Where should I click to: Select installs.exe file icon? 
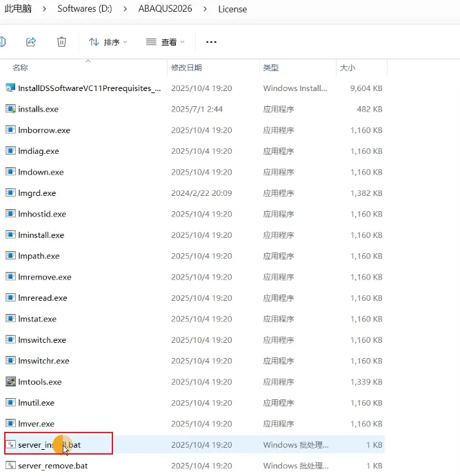click(x=10, y=109)
